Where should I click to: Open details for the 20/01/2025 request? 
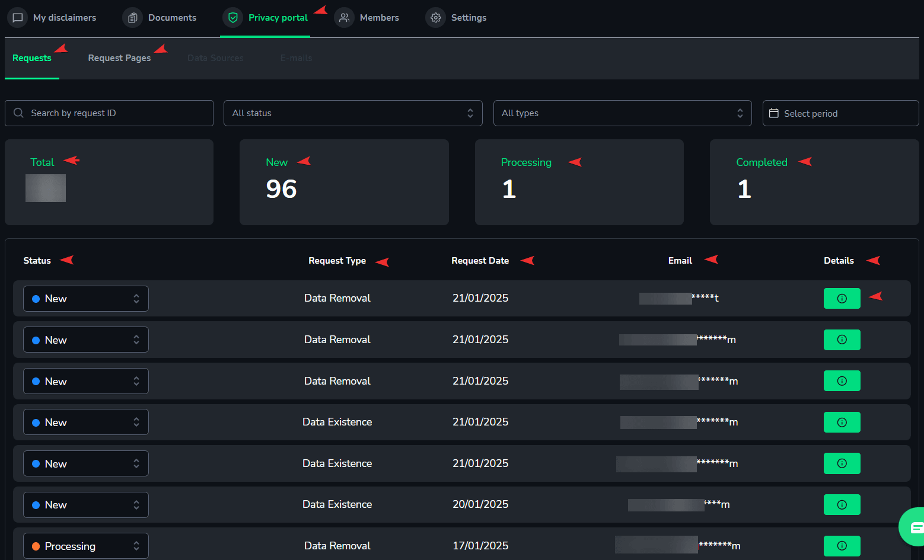(842, 504)
